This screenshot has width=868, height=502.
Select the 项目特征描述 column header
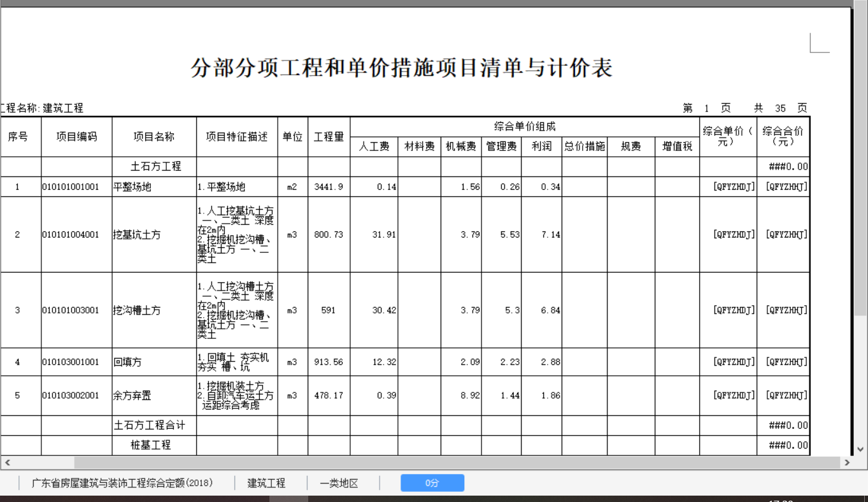point(237,136)
